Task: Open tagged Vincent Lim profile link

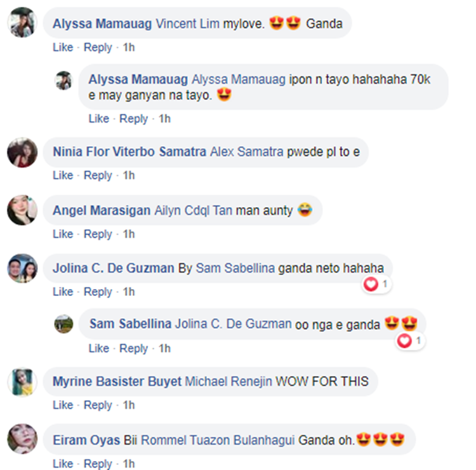Action: pyautogui.click(x=187, y=23)
